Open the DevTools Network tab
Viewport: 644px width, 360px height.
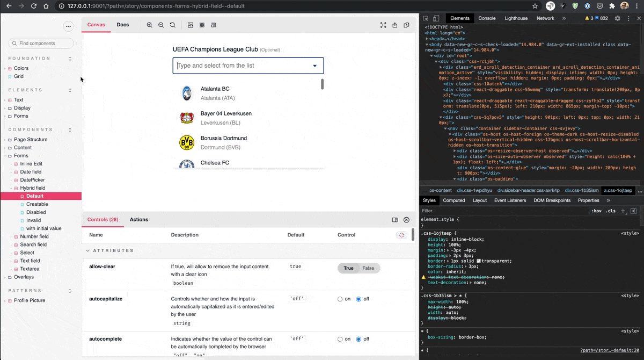(x=545, y=18)
